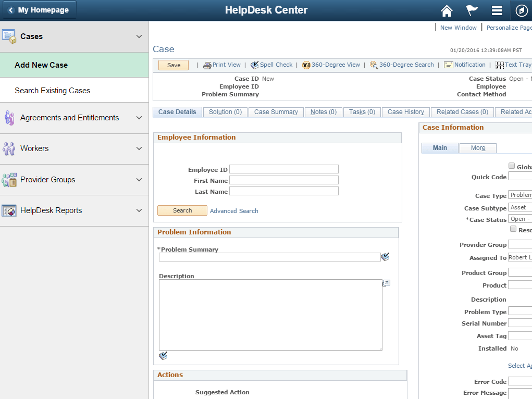The width and height of the screenshot is (532, 399).
Task: Switch to the Solution tab
Action: click(225, 111)
